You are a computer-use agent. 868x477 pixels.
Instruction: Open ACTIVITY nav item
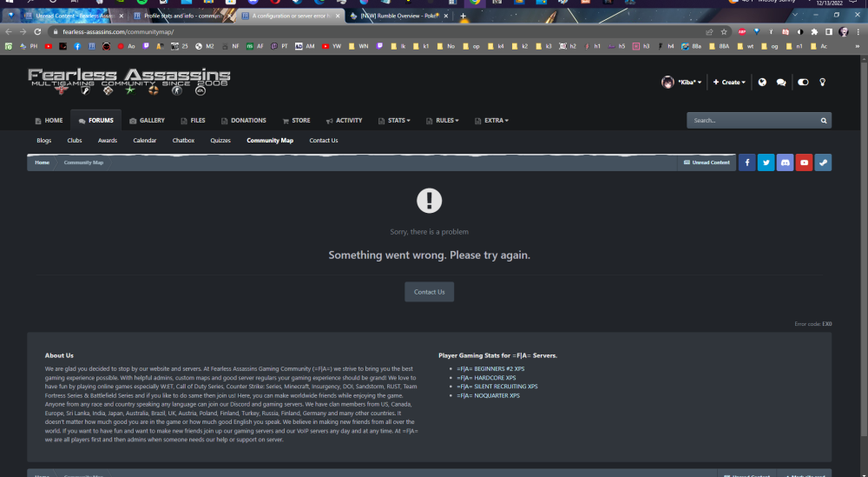(344, 120)
